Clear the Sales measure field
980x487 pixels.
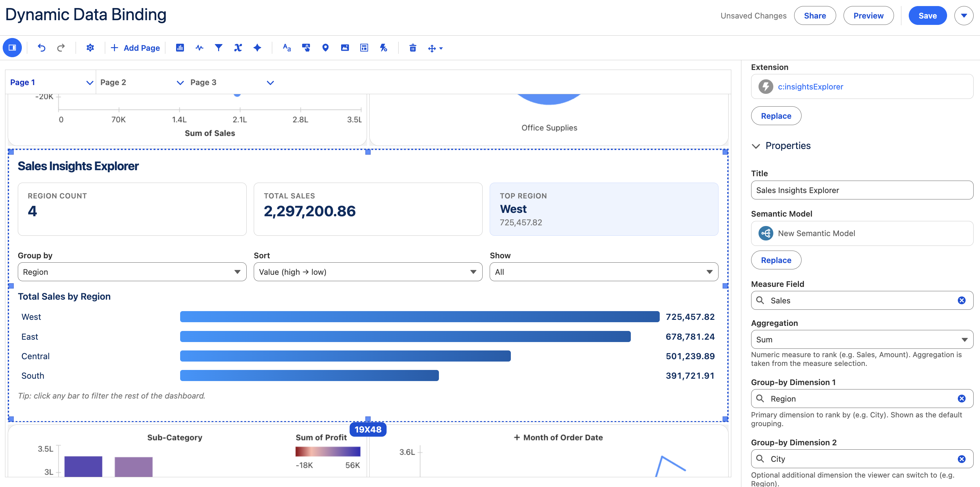point(962,300)
